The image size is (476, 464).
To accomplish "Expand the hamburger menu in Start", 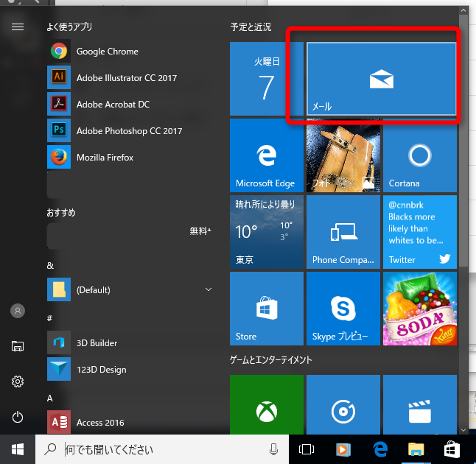I will tap(18, 27).
